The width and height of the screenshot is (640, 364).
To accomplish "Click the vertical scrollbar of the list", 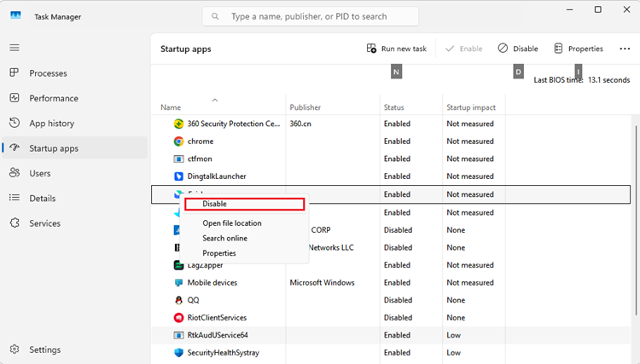I will point(636,220).
